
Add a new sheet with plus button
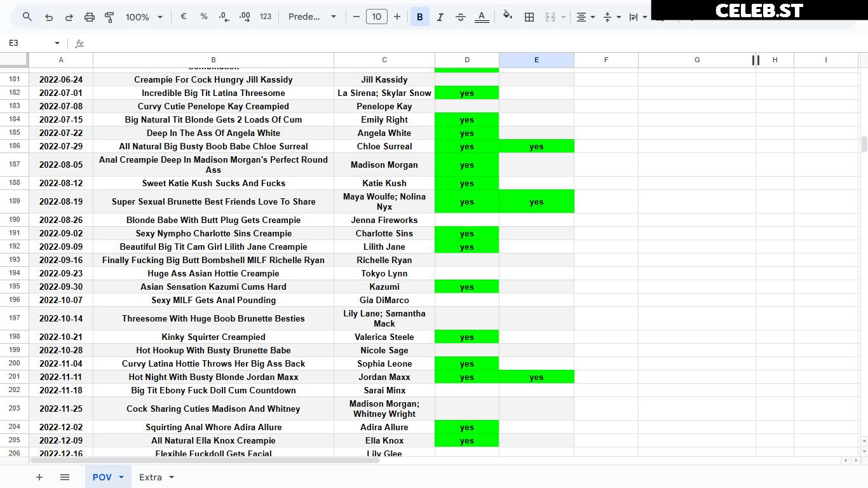tap(39, 477)
